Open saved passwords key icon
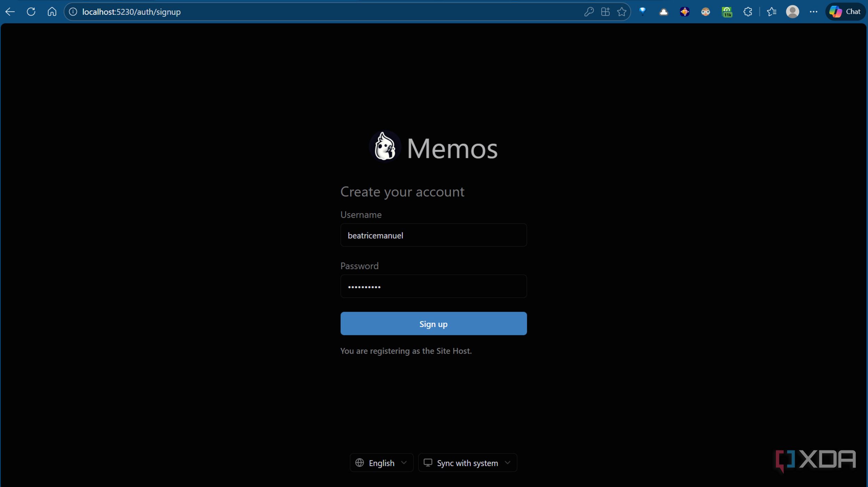Viewport: 868px width, 487px height. coord(589,12)
